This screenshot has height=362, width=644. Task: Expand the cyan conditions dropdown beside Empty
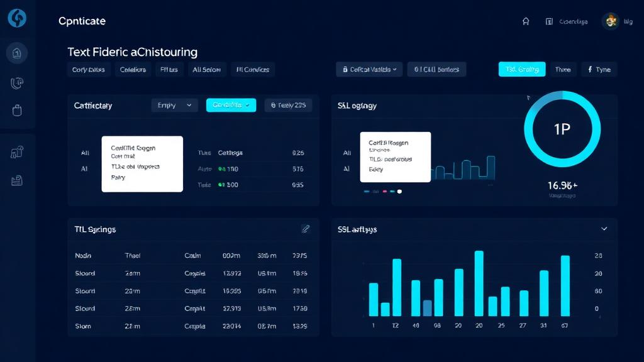tap(230, 105)
